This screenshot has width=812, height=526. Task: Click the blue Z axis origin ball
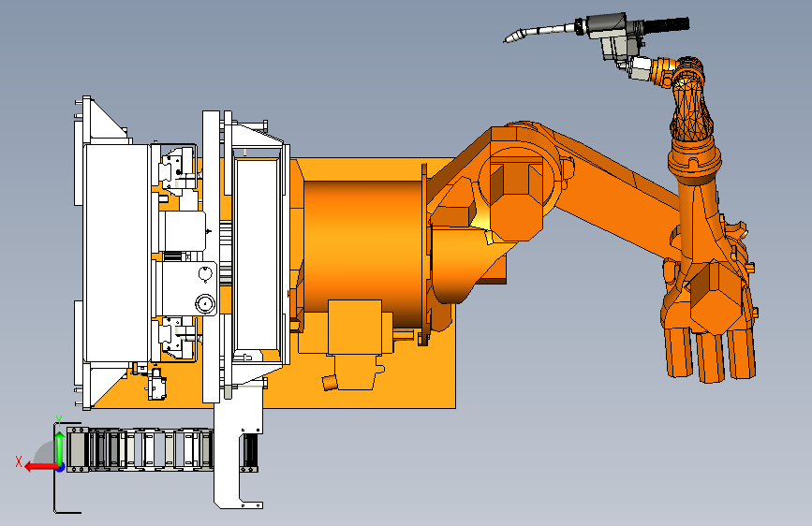pos(61,467)
